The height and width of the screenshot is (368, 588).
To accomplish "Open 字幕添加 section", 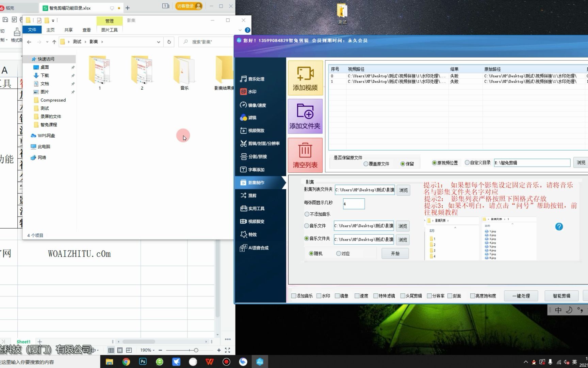I will (x=252, y=170).
